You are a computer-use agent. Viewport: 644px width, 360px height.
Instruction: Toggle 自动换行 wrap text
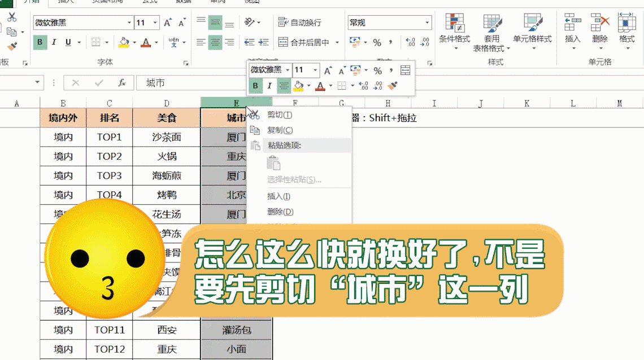[300, 23]
